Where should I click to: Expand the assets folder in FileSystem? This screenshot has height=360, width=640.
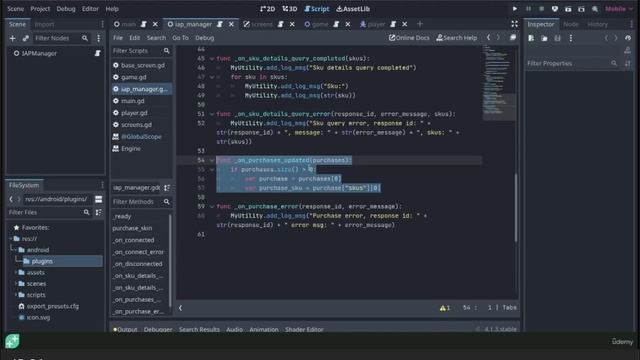pyautogui.click(x=16, y=272)
